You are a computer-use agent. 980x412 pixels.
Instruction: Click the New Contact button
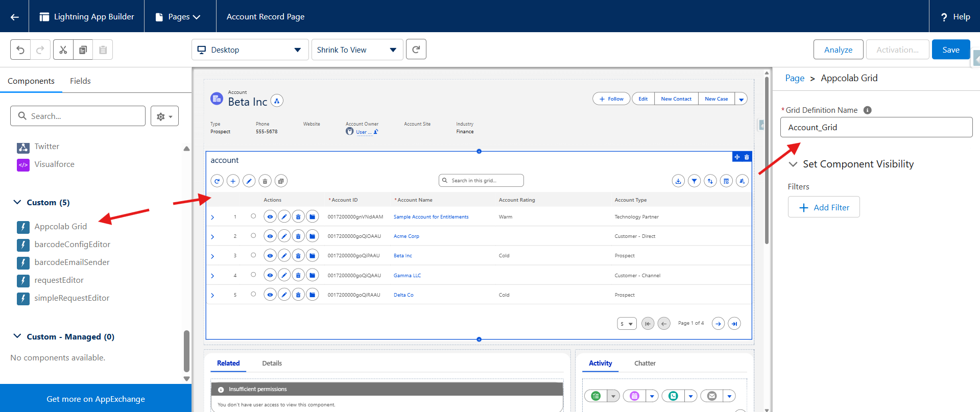click(676, 99)
